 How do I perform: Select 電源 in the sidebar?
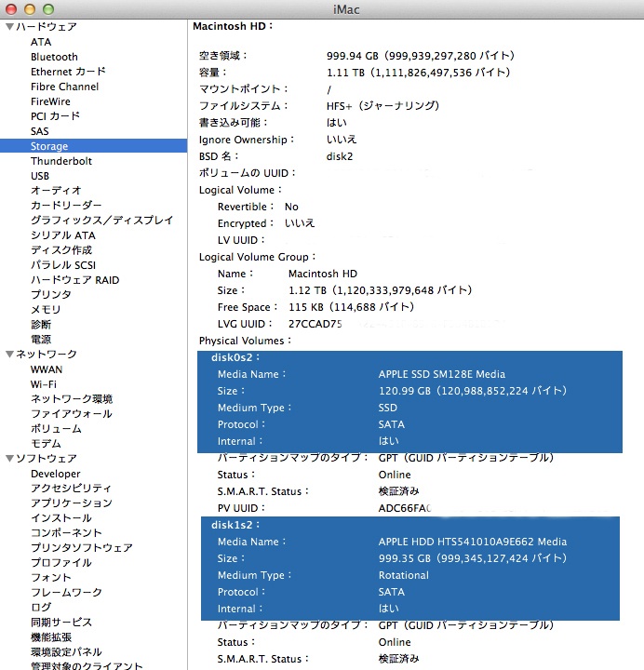tap(41, 340)
